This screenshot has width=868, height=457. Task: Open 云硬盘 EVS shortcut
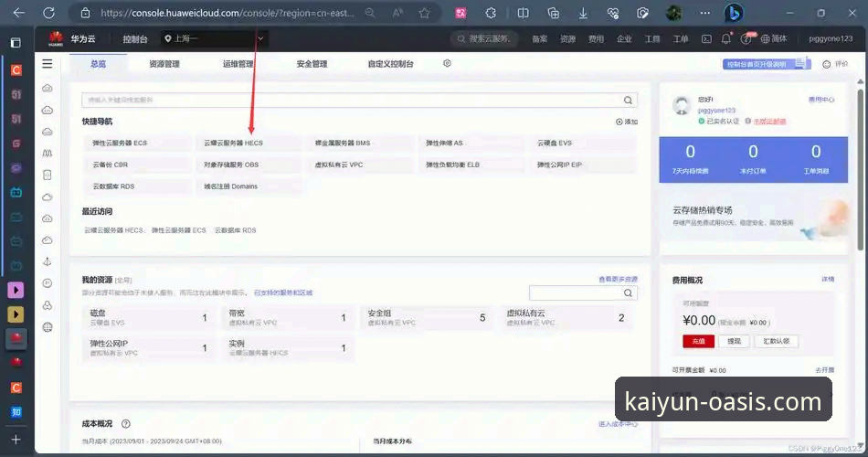click(x=583, y=143)
